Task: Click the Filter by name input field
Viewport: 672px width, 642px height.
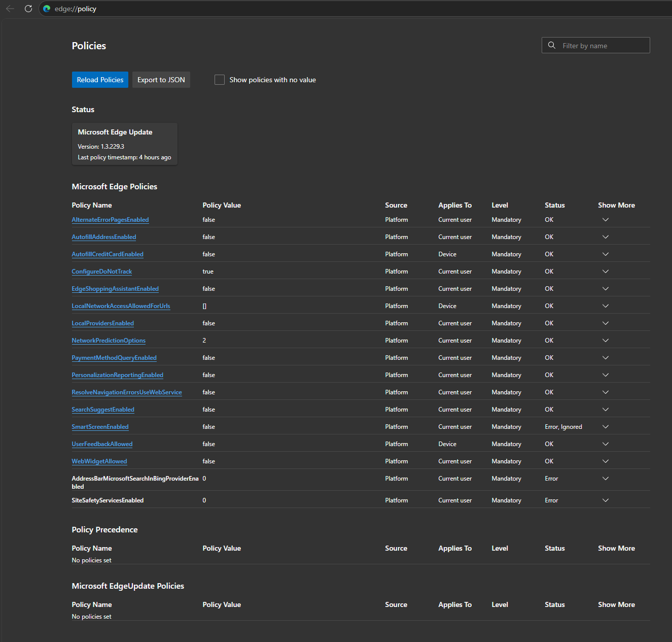Action: click(x=596, y=45)
